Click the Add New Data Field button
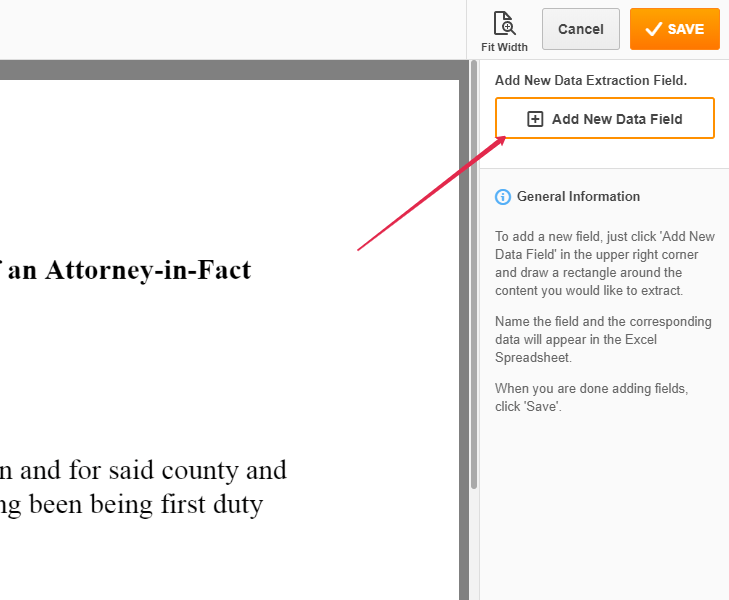Viewport: 729px width, 600px height. pos(604,118)
